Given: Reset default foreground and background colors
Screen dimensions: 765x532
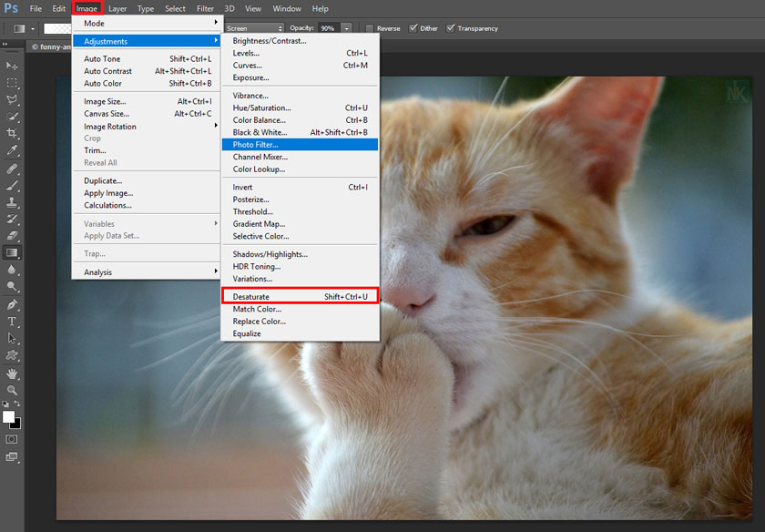Looking at the screenshot, I should 5,404.
